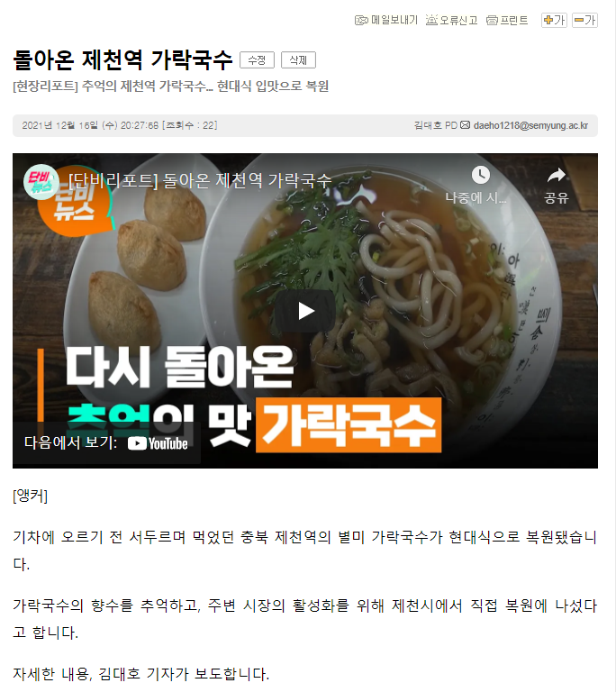Click the 프린트 printer icon

point(492,21)
